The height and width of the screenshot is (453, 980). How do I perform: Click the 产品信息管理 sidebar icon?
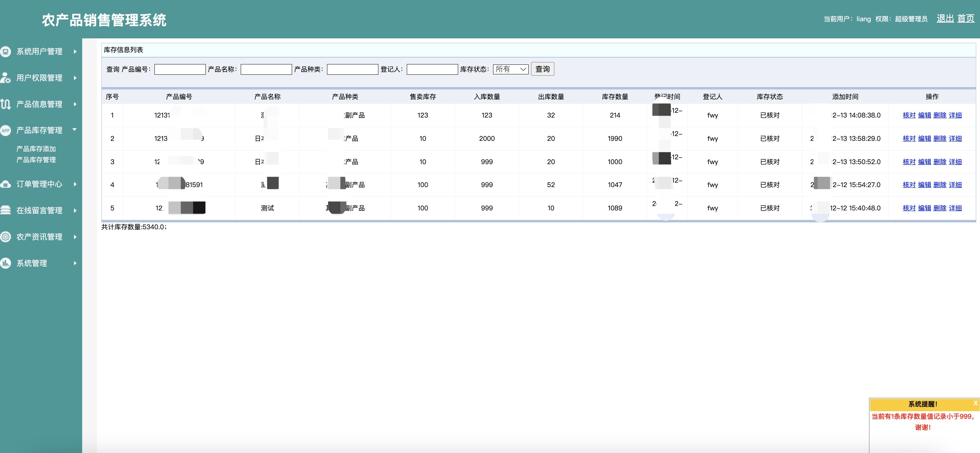(5, 104)
